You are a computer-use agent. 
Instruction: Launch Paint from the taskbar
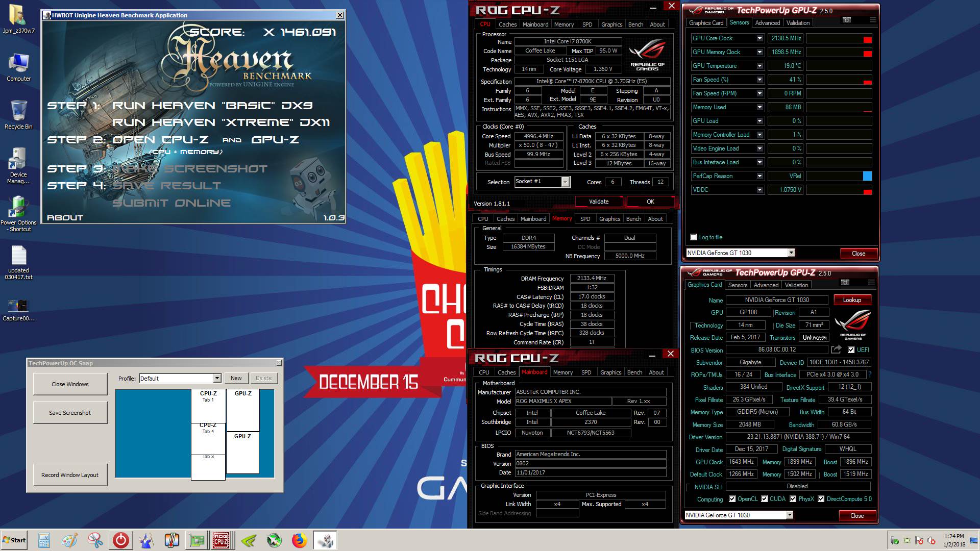(69, 540)
